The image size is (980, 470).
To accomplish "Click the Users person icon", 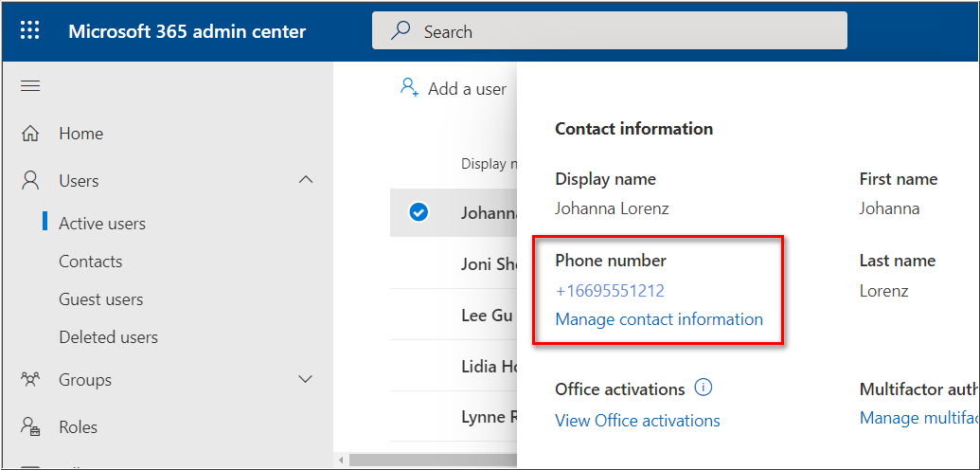I will (x=30, y=180).
